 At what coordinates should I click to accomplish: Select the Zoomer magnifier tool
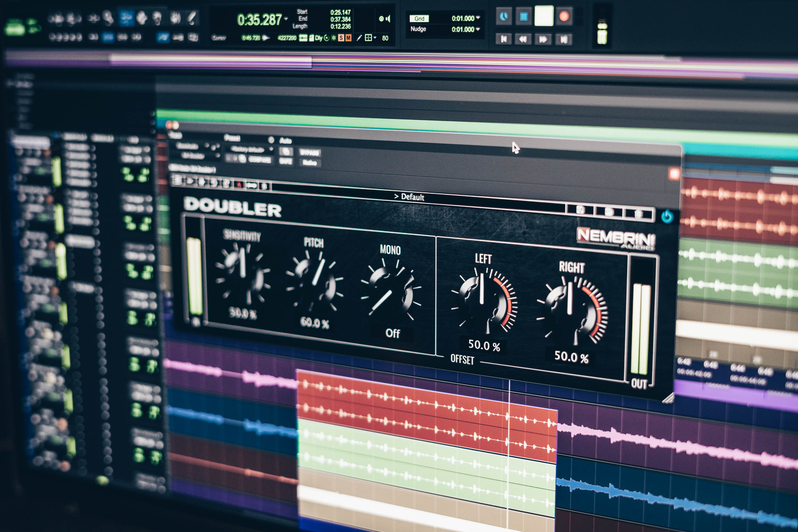click(108, 18)
